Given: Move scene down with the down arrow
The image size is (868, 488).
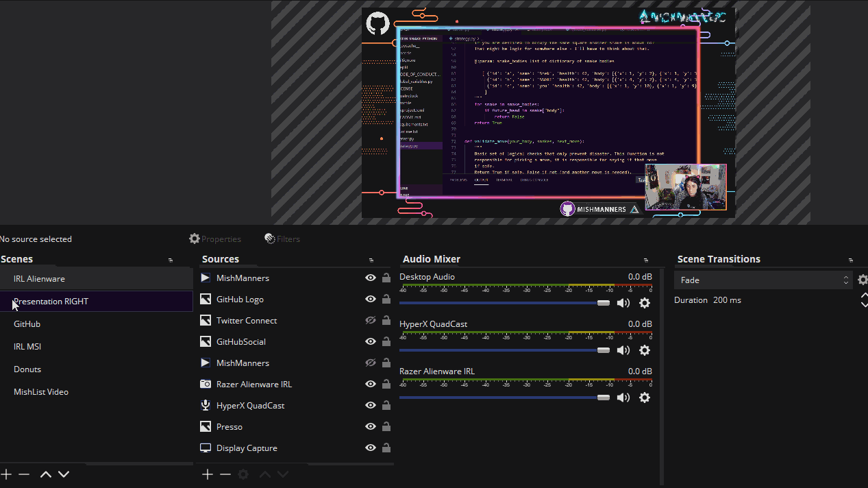Looking at the screenshot, I should coord(64,474).
